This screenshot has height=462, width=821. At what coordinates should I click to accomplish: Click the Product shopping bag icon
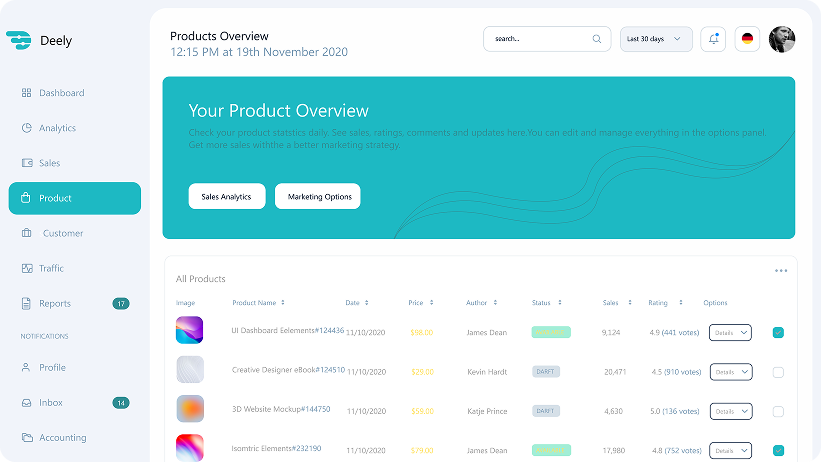pyautogui.click(x=26, y=197)
